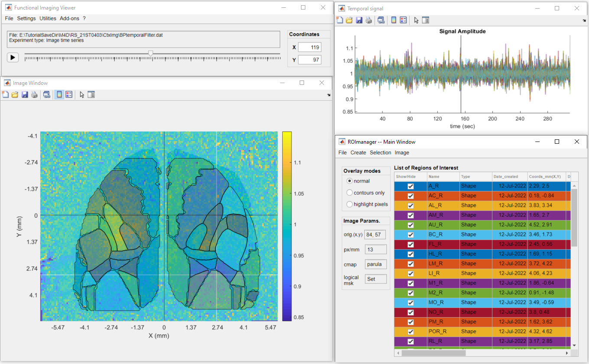Image resolution: width=589 pixels, height=364 pixels.
Task: Click Print Figure icon in Image Window toolbar
Action: (x=34, y=95)
